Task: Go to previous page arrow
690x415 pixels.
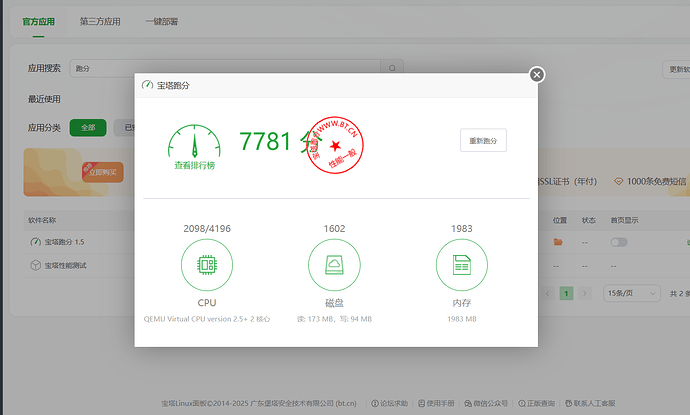Action: [548, 293]
